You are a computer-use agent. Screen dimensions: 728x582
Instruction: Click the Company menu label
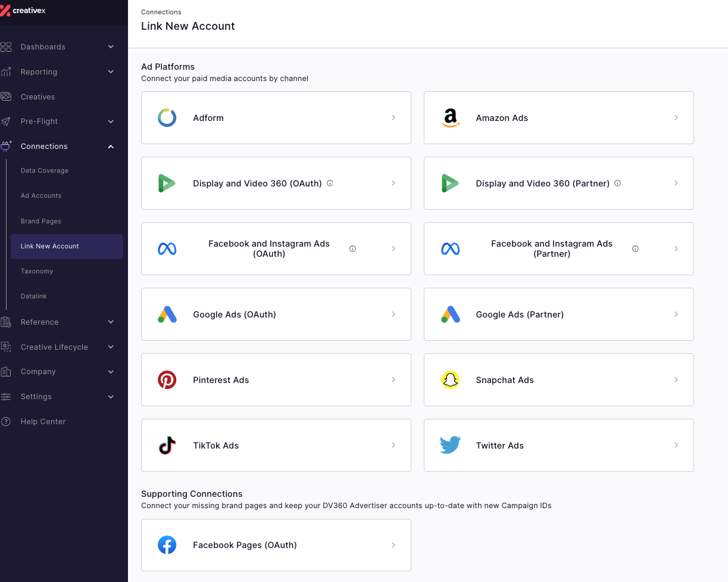pos(38,372)
